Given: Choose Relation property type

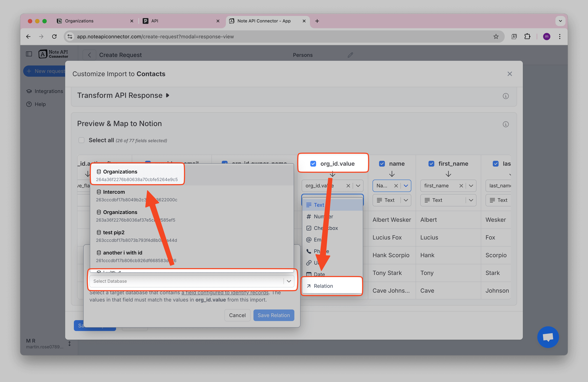Looking at the screenshot, I should (332, 286).
